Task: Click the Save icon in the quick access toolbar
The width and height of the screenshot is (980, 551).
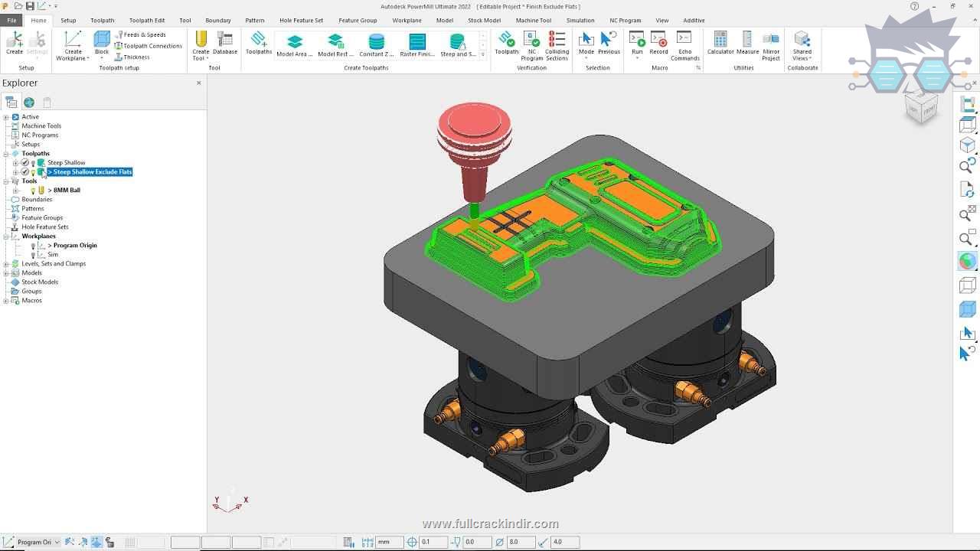Action: [30, 6]
